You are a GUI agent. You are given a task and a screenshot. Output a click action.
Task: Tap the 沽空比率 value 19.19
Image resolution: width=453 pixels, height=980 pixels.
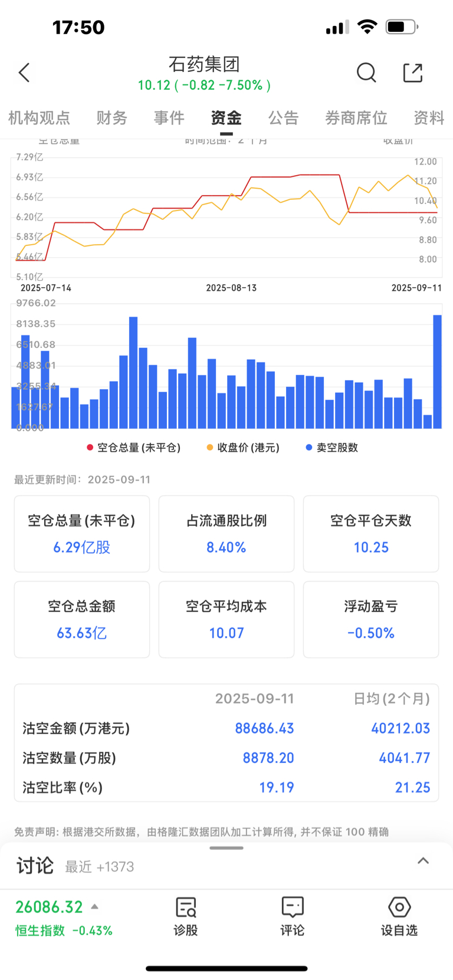pyautogui.click(x=277, y=787)
